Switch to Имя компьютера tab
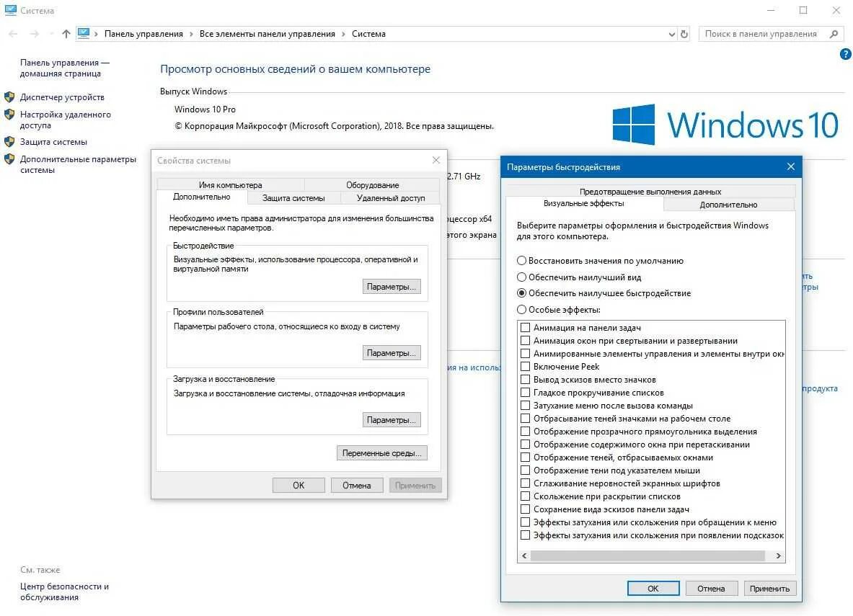This screenshot has height=616, width=853. [230, 185]
